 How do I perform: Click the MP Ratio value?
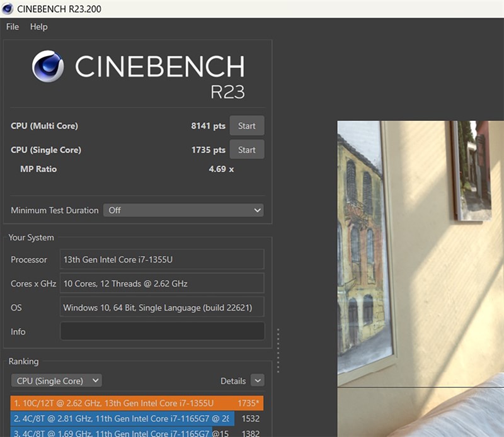(x=221, y=169)
